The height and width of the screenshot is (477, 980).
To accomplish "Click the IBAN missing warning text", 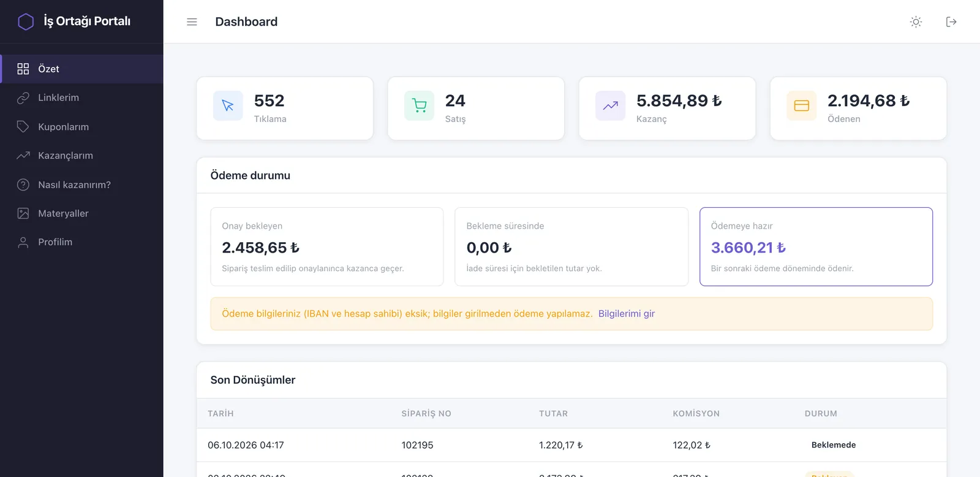I will tap(407, 313).
